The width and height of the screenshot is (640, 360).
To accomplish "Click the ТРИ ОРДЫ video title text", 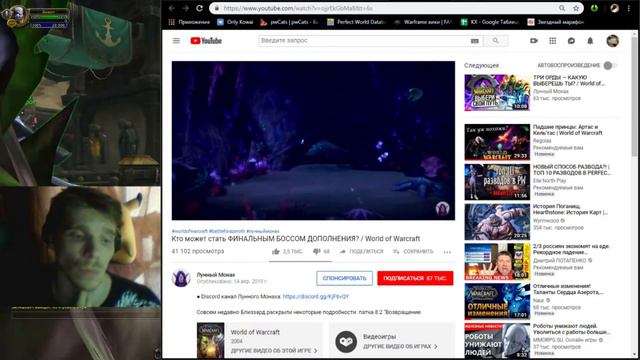I will 569,80.
